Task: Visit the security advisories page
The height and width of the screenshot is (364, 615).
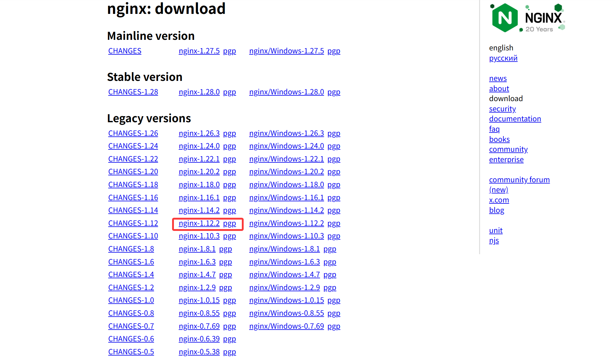Action: click(x=502, y=109)
